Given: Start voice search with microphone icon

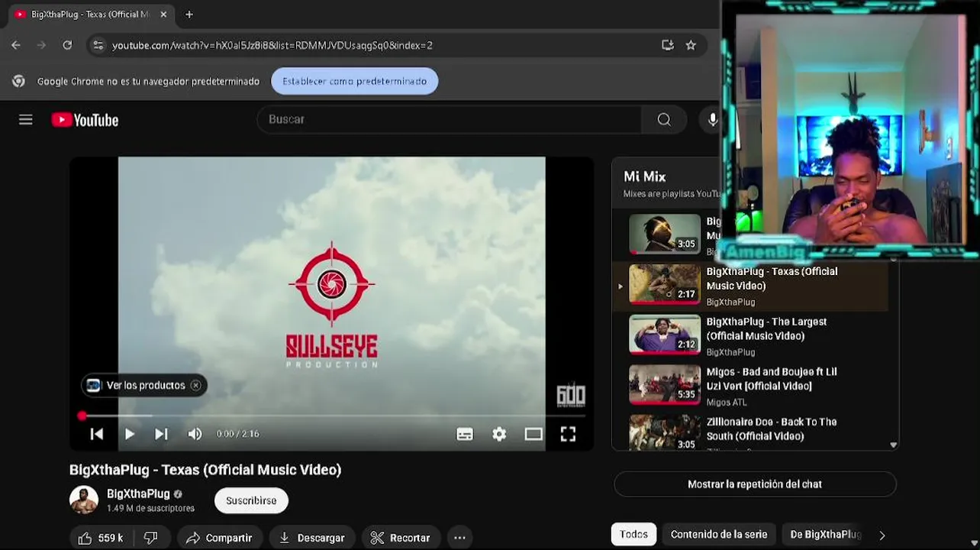Looking at the screenshot, I should point(712,119).
